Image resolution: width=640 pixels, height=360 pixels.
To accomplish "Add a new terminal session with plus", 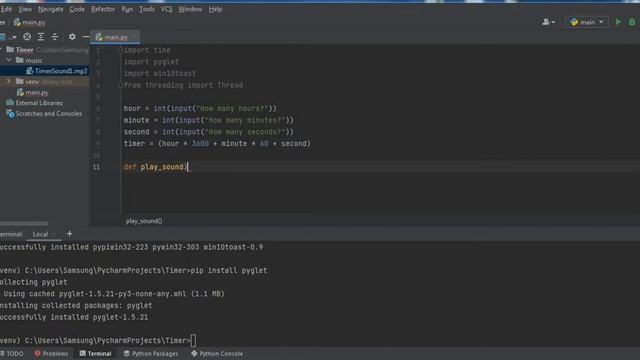I will [69, 233].
